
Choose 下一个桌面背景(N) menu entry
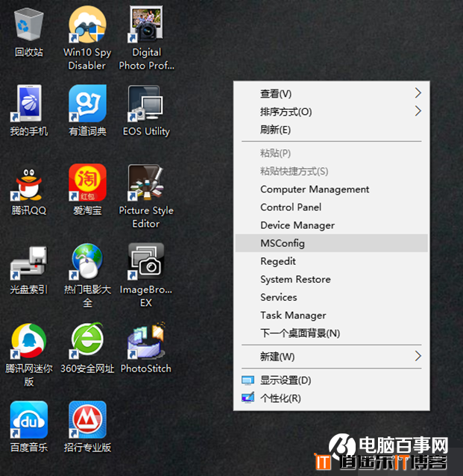pyautogui.click(x=331, y=333)
